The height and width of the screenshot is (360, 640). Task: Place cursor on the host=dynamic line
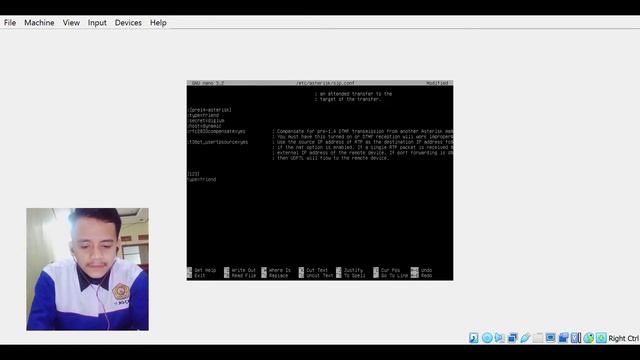tap(204, 126)
